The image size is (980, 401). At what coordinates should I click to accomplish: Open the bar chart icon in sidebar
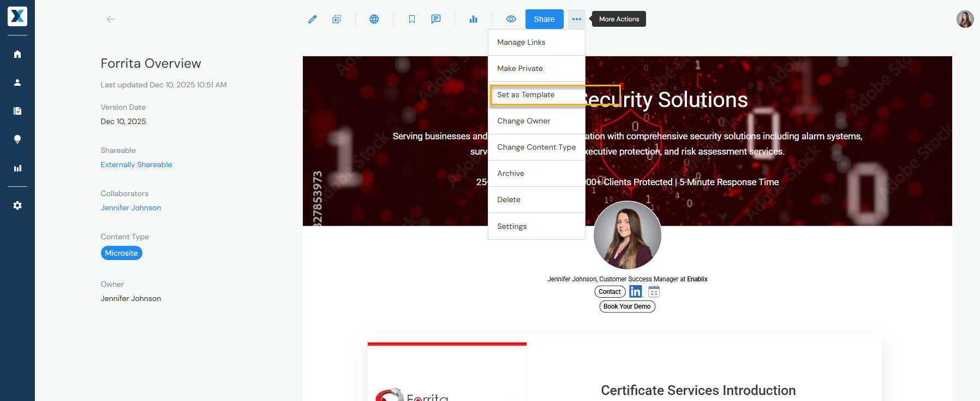pyautogui.click(x=17, y=168)
